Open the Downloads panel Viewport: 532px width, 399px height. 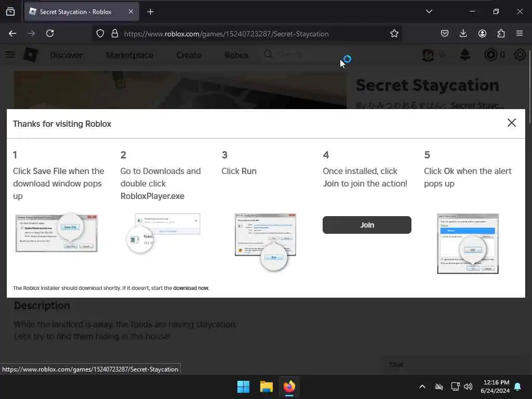coord(463,34)
